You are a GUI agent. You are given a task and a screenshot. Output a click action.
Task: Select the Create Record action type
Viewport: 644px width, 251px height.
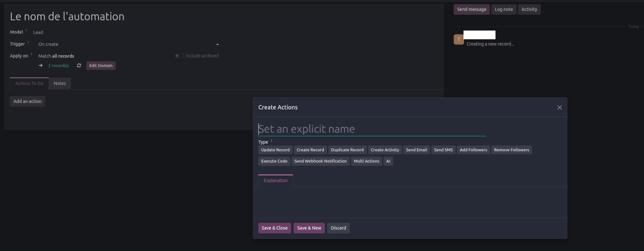coord(310,150)
